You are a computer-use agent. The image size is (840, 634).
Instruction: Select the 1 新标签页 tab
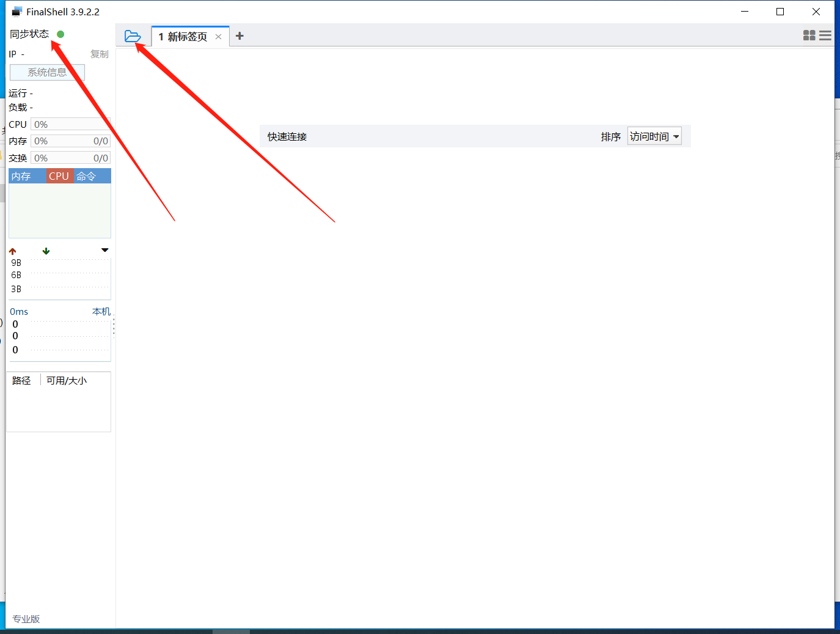[182, 36]
